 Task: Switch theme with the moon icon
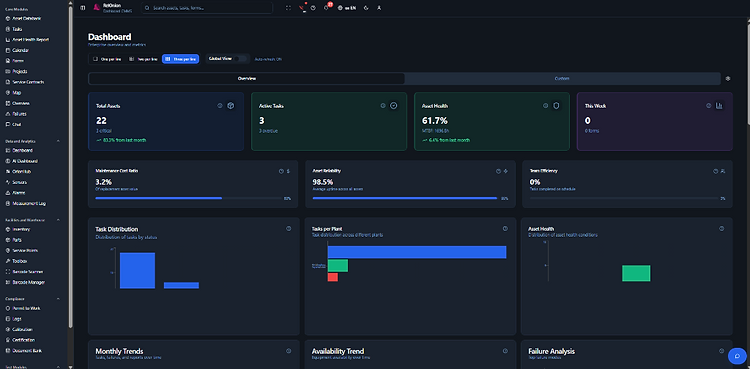366,8
